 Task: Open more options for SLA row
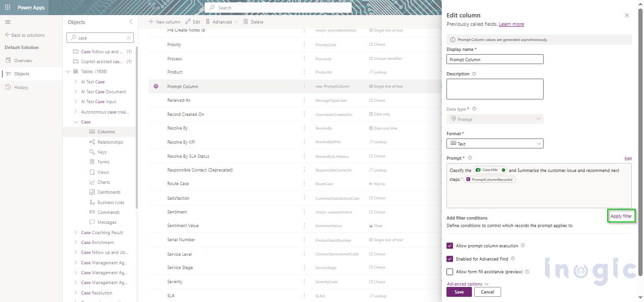[304, 296]
